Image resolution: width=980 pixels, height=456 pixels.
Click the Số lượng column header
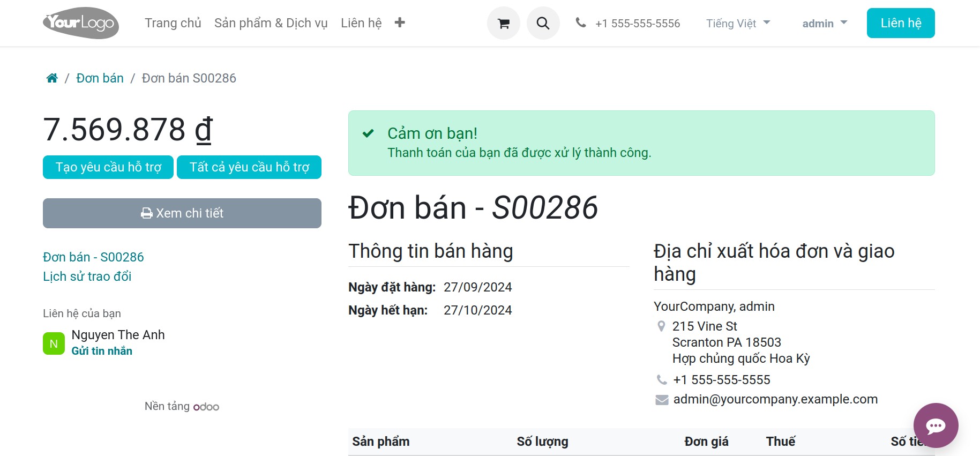pyautogui.click(x=542, y=442)
